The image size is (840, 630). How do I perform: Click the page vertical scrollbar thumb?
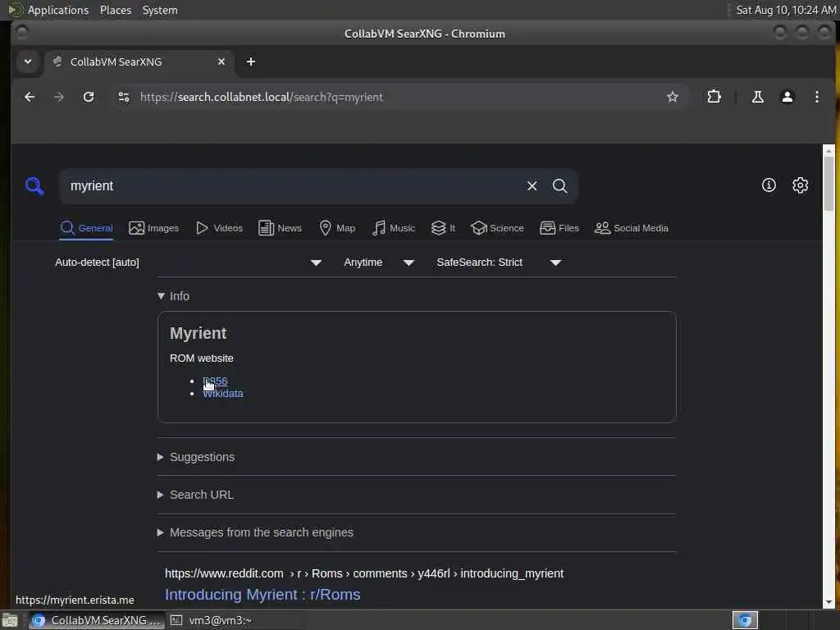(829, 184)
